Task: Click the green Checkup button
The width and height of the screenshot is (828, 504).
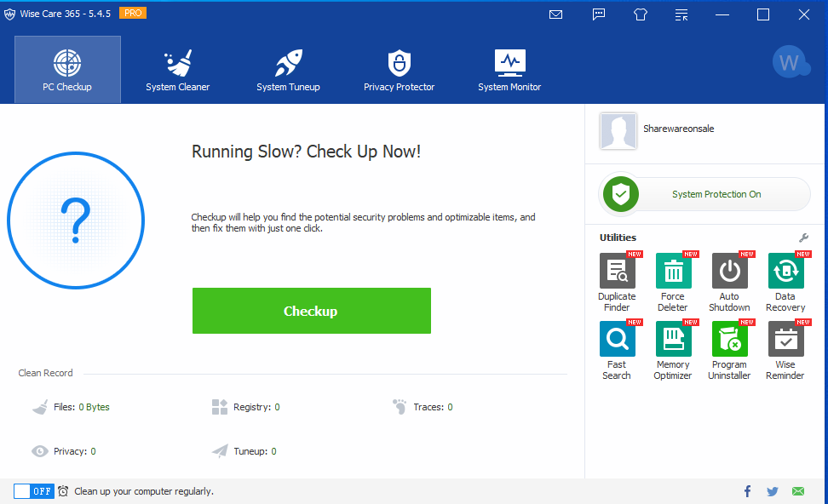Action: point(312,311)
